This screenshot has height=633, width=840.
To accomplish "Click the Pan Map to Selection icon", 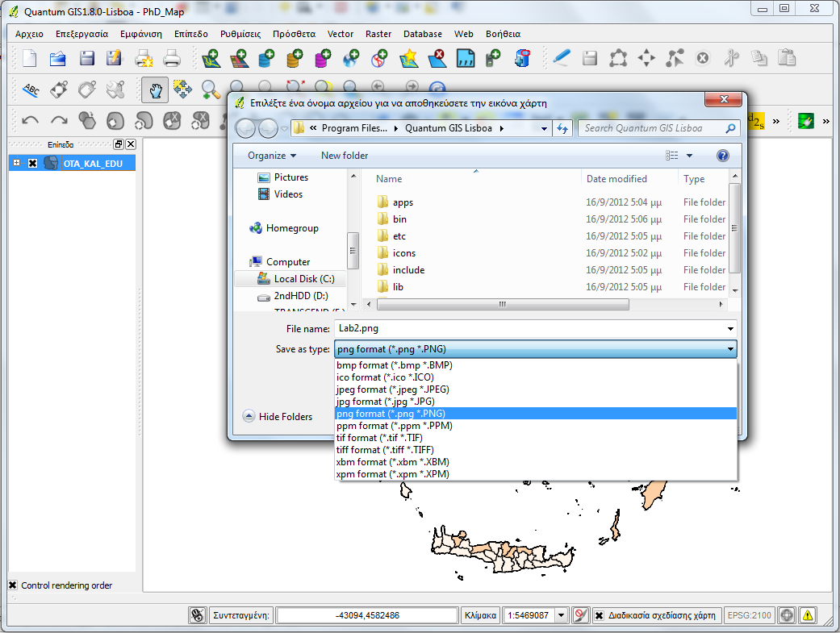I will tap(182, 90).
